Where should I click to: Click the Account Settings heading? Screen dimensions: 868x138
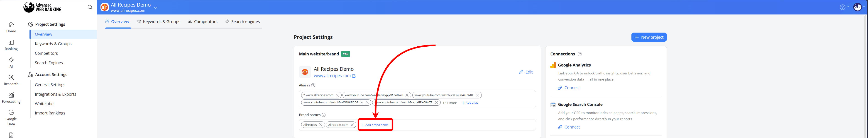[51, 74]
